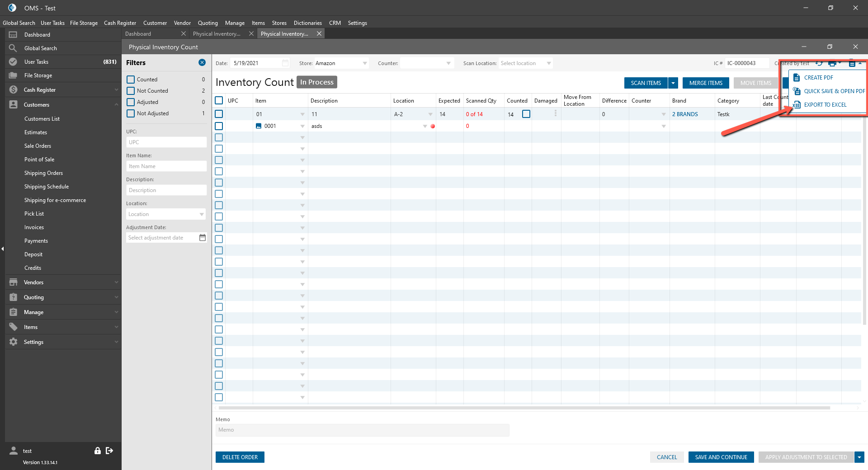This screenshot has height=470, width=868.
Task: Switch to the Dashboard tab
Action: tap(138, 34)
